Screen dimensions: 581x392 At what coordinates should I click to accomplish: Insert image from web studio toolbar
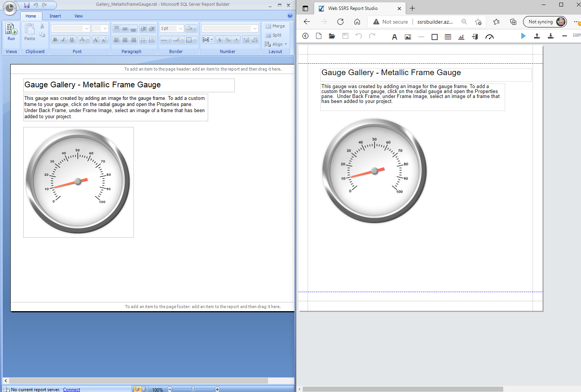408,37
